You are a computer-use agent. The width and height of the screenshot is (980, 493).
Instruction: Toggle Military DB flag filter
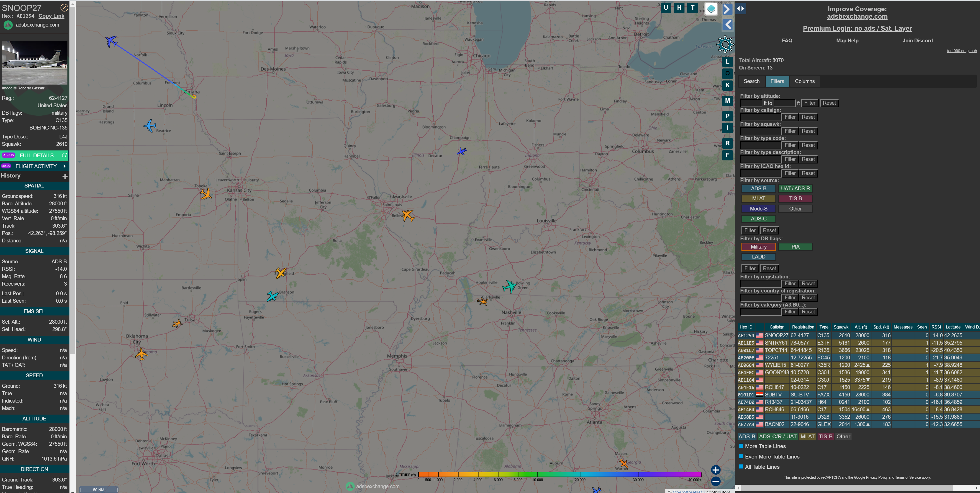point(759,247)
